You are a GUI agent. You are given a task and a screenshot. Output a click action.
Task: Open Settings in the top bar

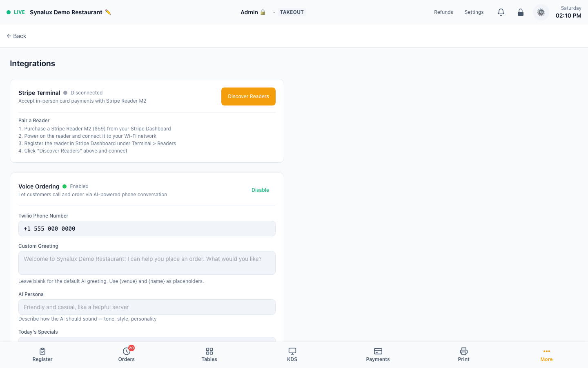474,12
